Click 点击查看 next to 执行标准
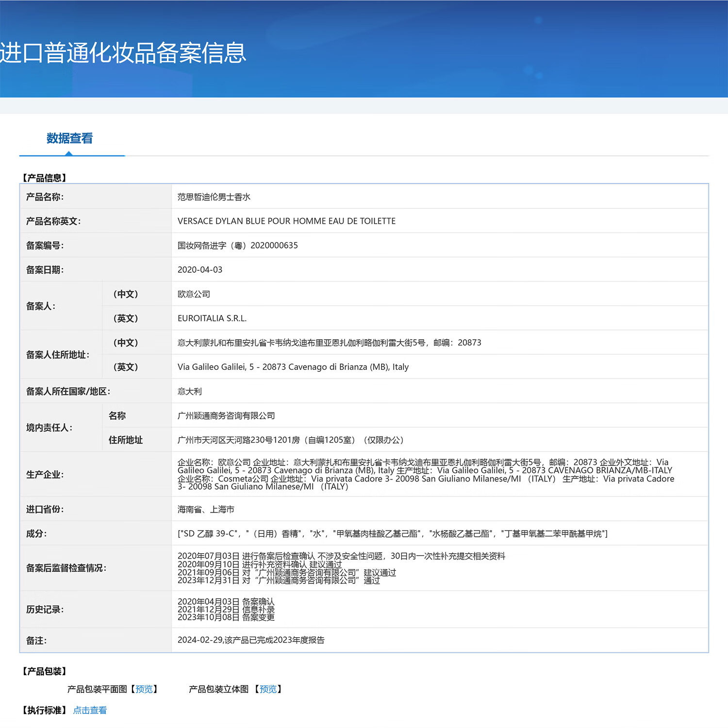Screen dimensions: 728x728 [90, 710]
